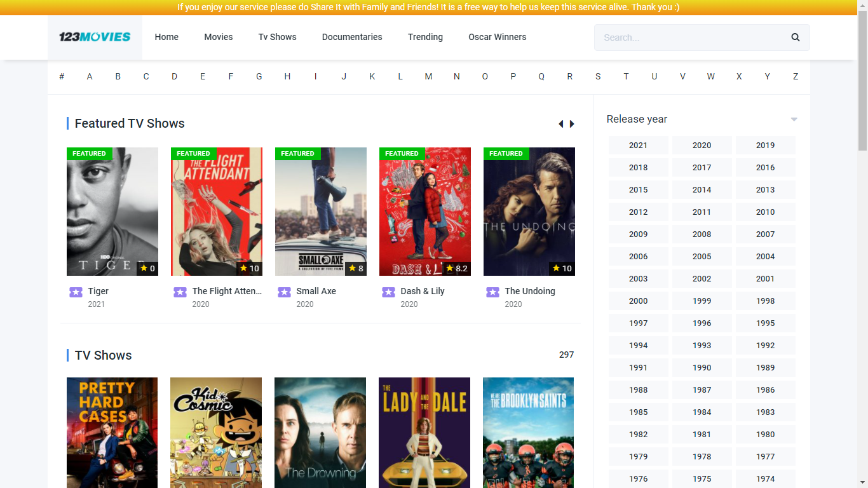
Task: Open The Lady and the Dale poster
Action: pos(424,433)
